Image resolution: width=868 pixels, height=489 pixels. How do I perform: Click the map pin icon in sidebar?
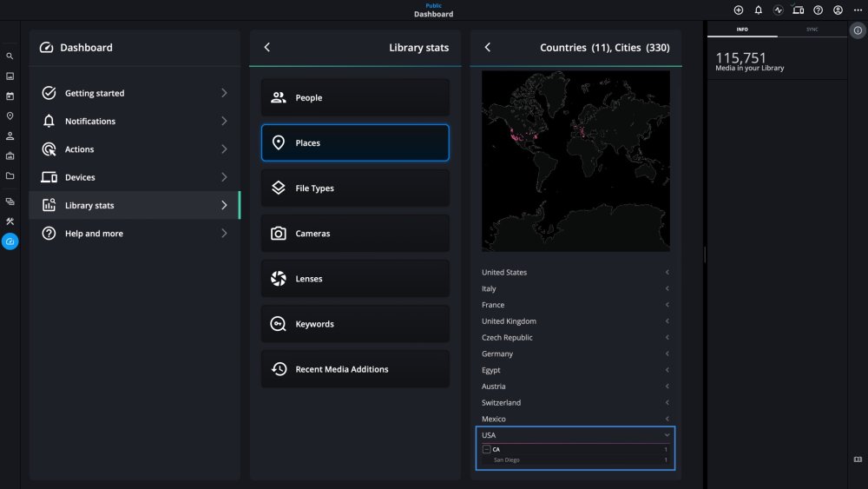(x=10, y=116)
